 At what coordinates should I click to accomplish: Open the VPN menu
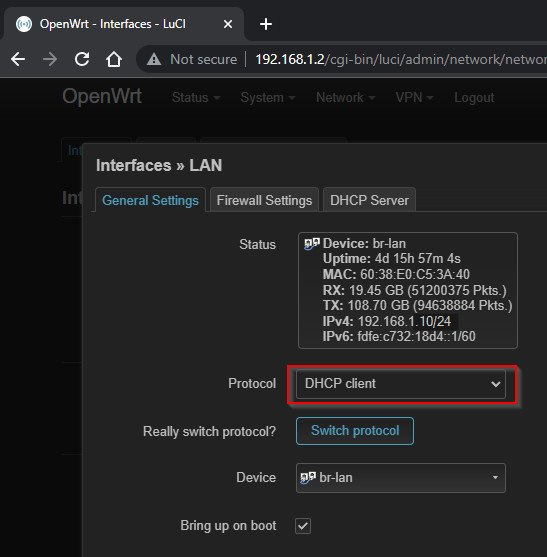pyautogui.click(x=414, y=97)
